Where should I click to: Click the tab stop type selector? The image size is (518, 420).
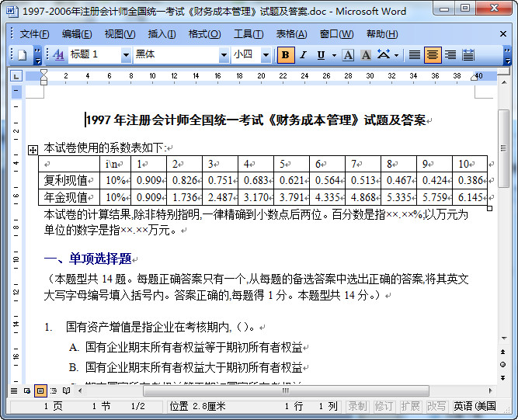click(16, 76)
